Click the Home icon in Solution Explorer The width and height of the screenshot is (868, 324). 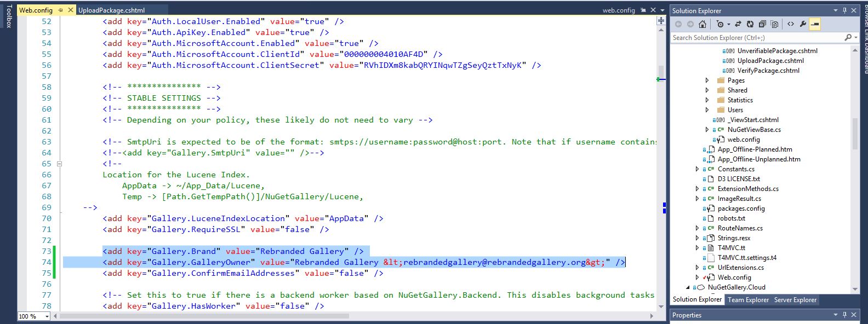[703, 24]
